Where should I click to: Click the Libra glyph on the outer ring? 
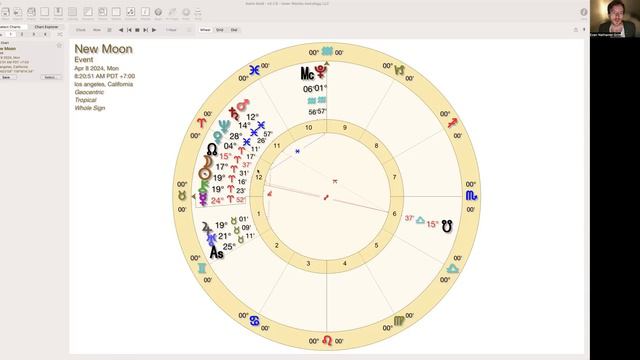tap(452, 269)
